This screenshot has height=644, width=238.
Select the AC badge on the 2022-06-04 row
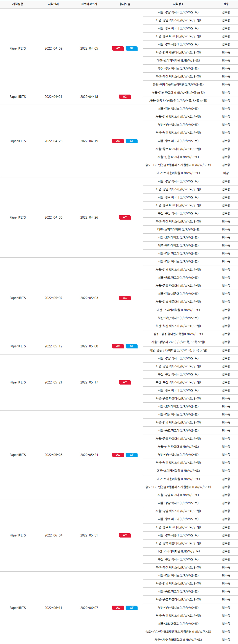(x=125, y=535)
